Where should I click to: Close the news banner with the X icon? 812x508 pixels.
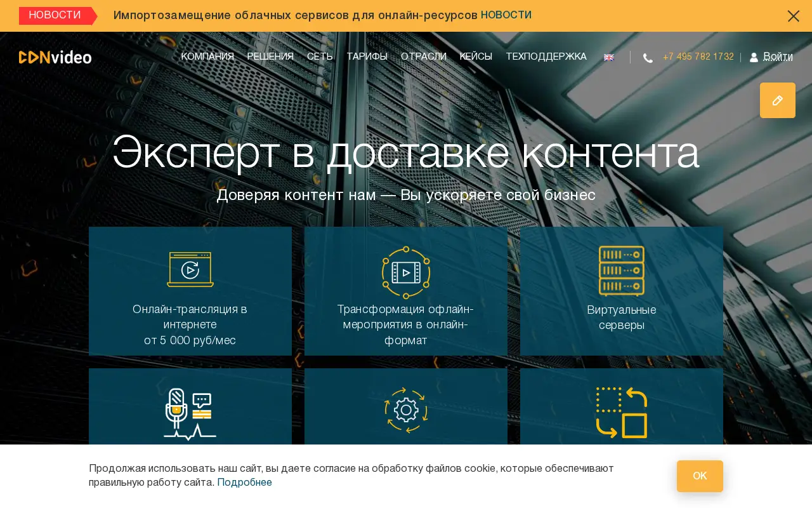(x=793, y=16)
